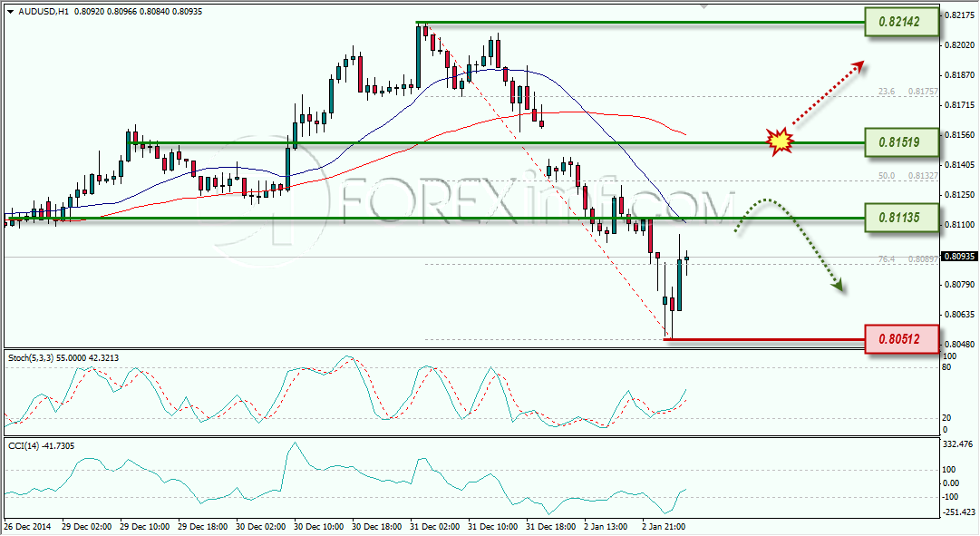Screen dimensions: 980x536
Task: Click the 0.81870 price scale value
Action: click(x=959, y=75)
